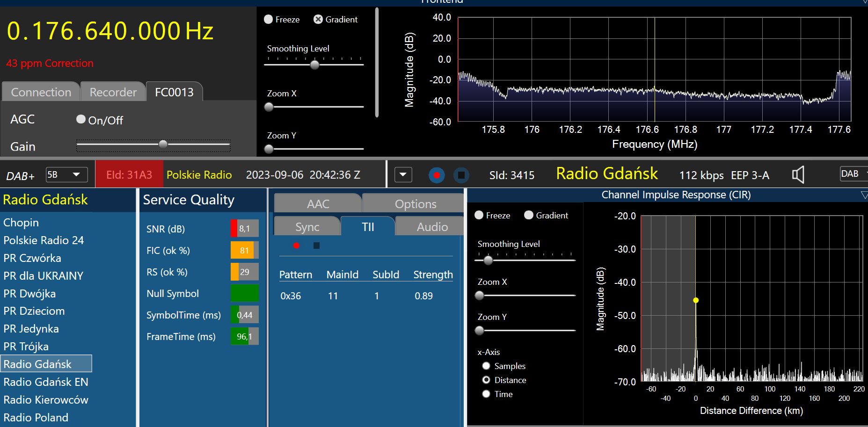The image size is (868, 427).
Task: Click the small red dot in the TII tab
Action: pos(296,246)
